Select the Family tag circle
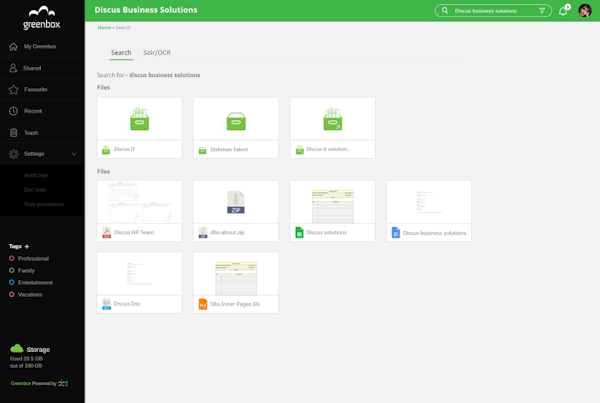600x403 pixels. coord(12,270)
